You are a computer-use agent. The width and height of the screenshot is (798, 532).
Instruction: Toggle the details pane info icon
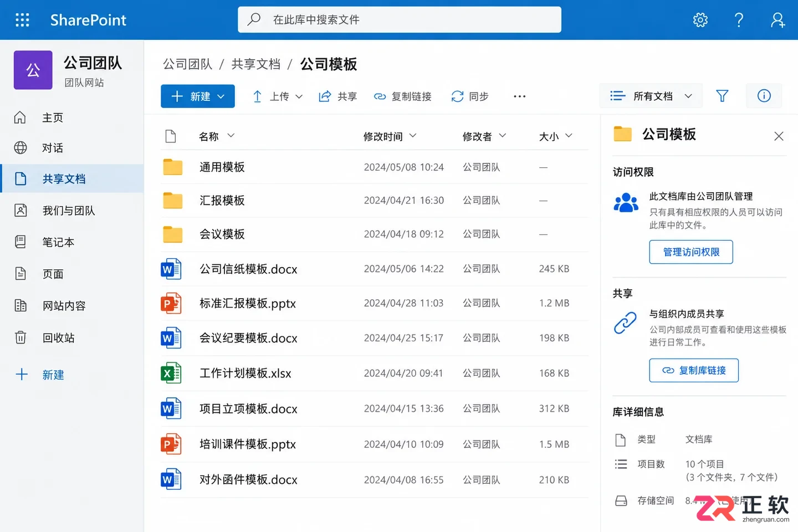tap(764, 96)
